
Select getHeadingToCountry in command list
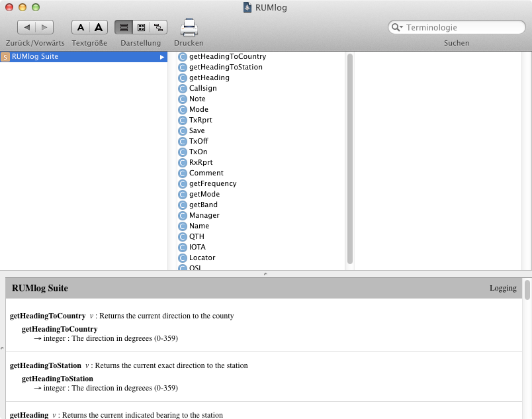tap(228, 56)
